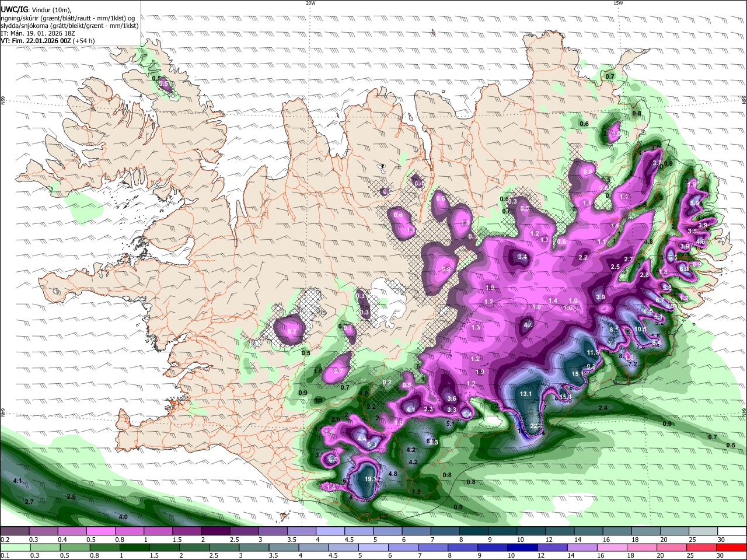Click upper legend lavender swatch between 4 and 4.5

pyautogui.click(x=330, y=531)
